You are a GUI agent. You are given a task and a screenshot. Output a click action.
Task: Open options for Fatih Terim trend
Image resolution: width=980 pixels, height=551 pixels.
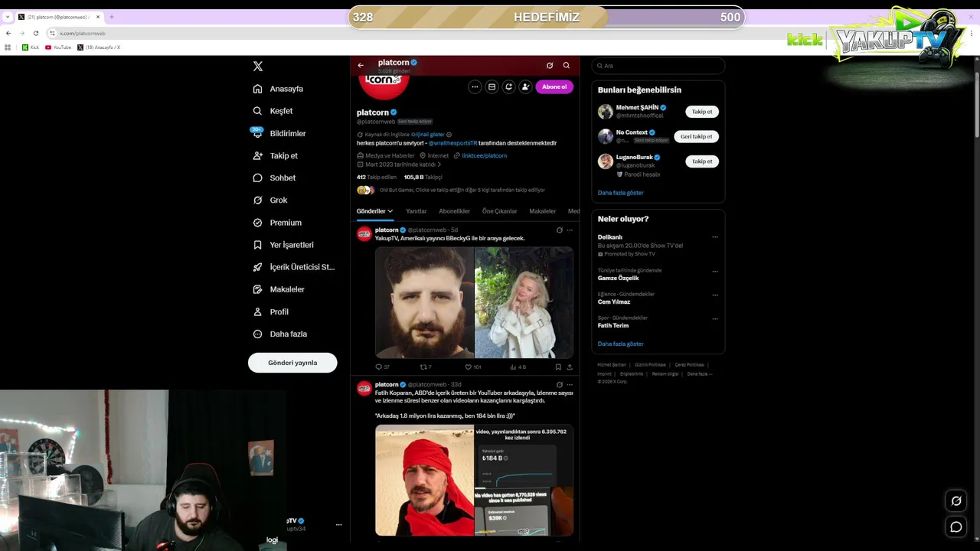coord(715,318)
